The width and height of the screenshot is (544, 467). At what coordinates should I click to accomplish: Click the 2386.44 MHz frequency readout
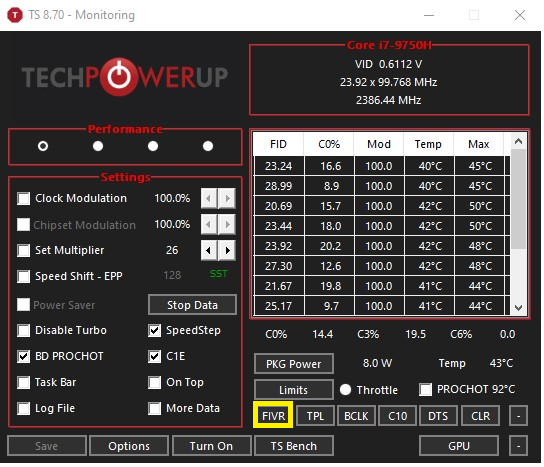[389, 100]
